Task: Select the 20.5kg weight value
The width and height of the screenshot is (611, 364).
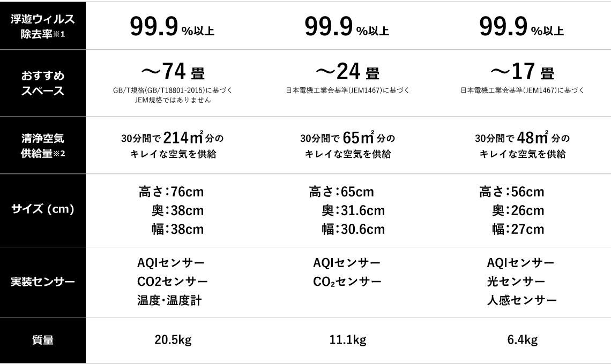Action: (173, 340)
